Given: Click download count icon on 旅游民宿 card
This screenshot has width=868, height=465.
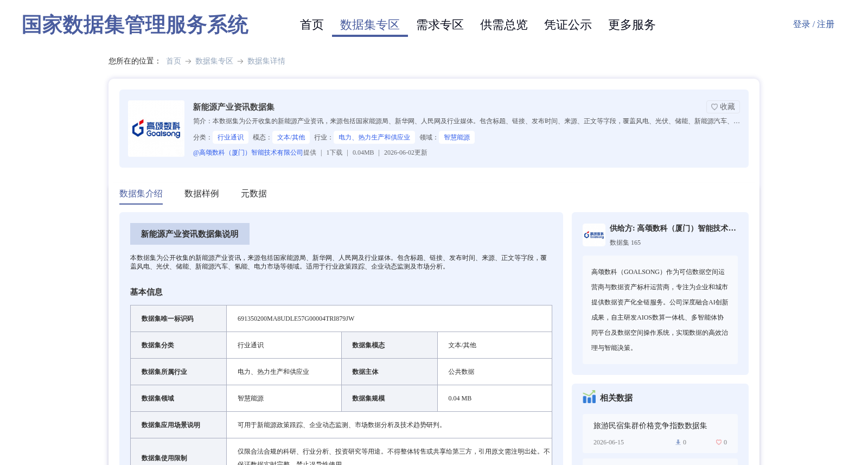Looking at the screenshot, I should 678,442.
